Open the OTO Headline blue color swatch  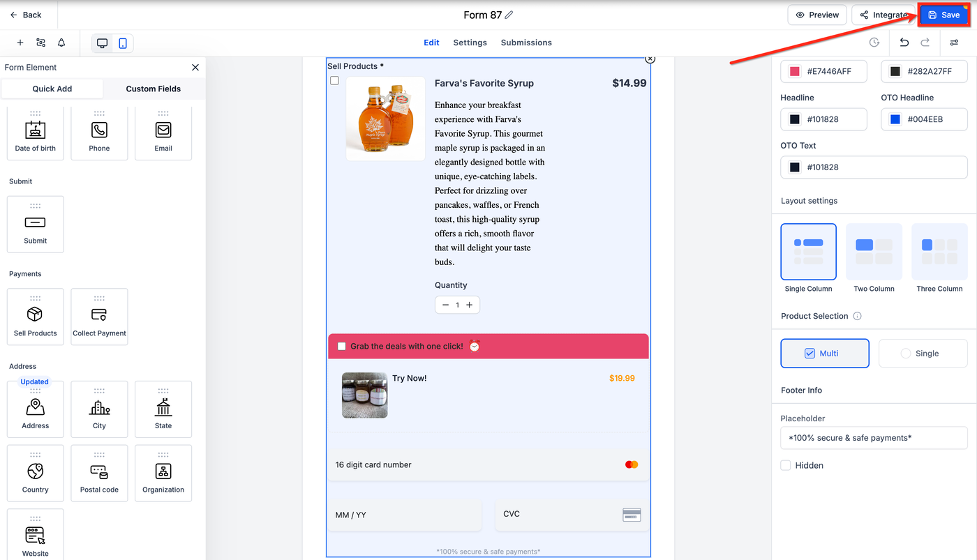(x=895, y=119)
